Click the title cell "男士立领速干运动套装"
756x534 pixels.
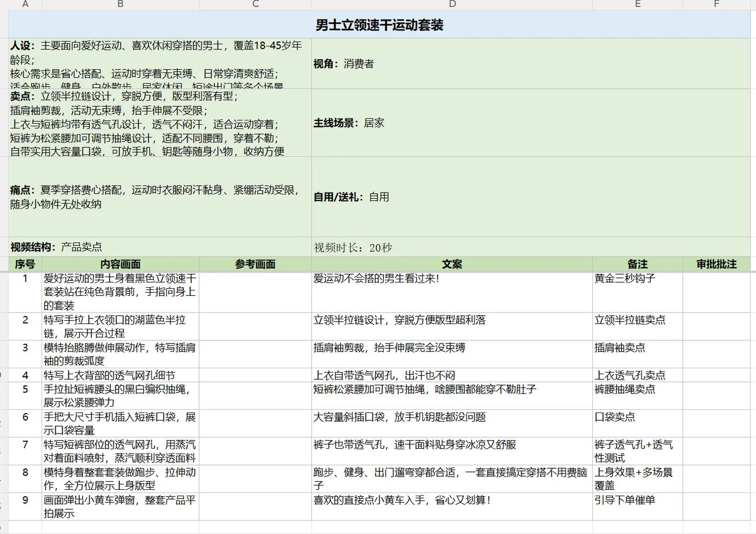click(379, 25)
